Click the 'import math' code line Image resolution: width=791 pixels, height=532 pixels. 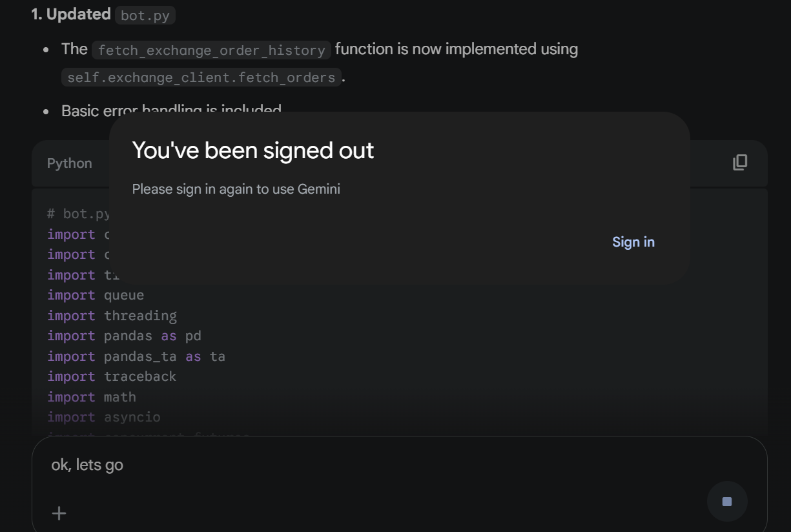[x=91, y=397]
